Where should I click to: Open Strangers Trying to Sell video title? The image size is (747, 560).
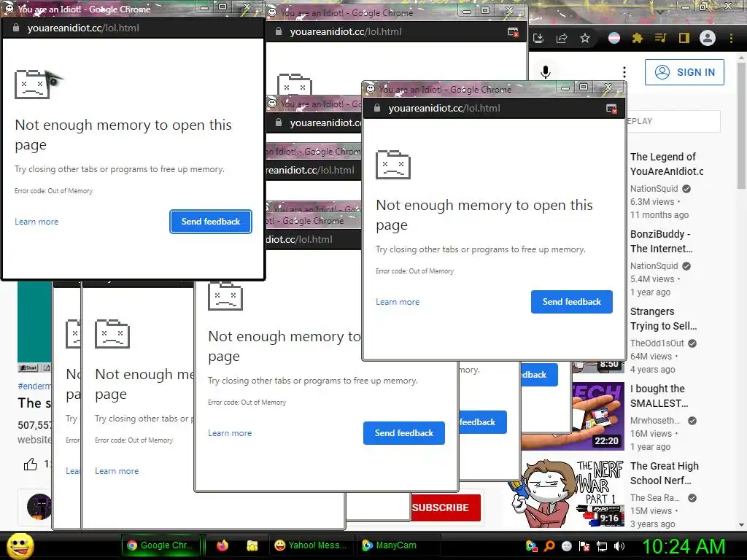point(663,319)
